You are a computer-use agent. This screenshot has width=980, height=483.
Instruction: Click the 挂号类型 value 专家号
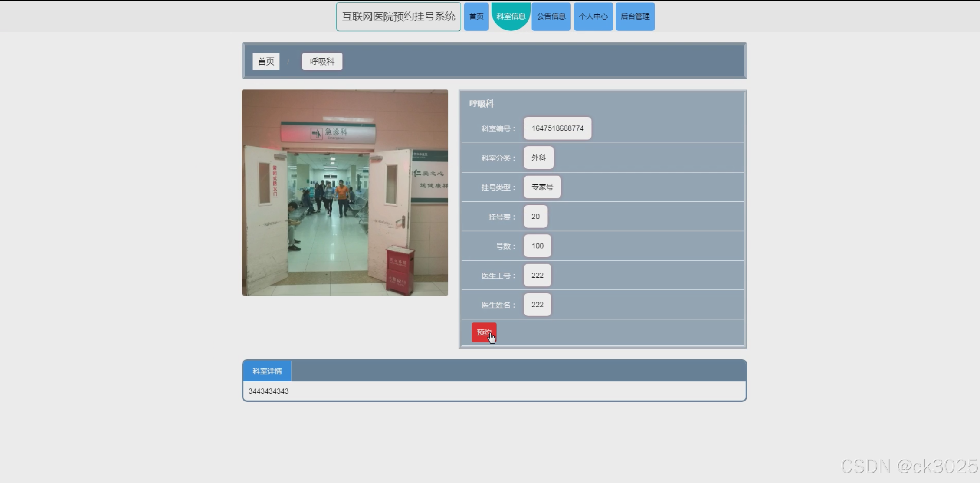coord(542,187)
